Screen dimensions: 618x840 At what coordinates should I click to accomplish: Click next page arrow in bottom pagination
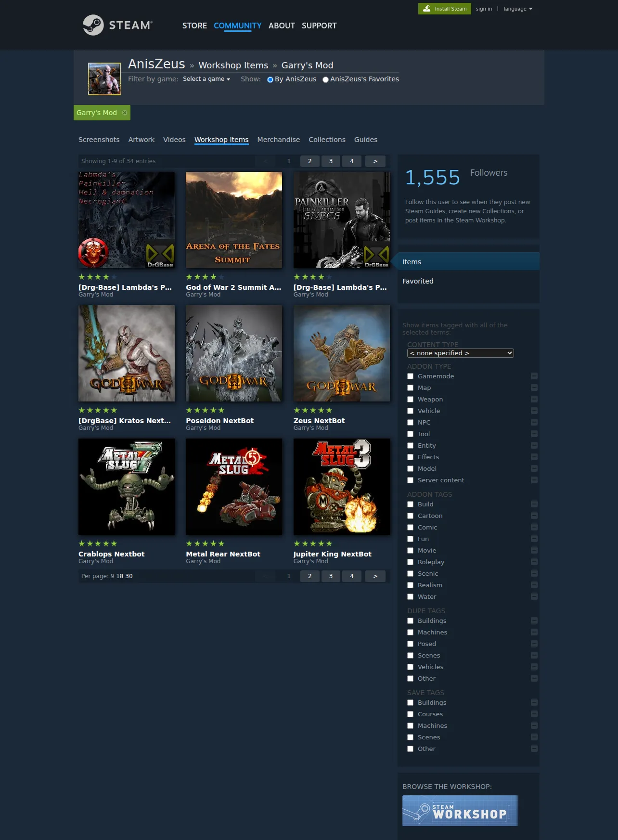(375, 576)
